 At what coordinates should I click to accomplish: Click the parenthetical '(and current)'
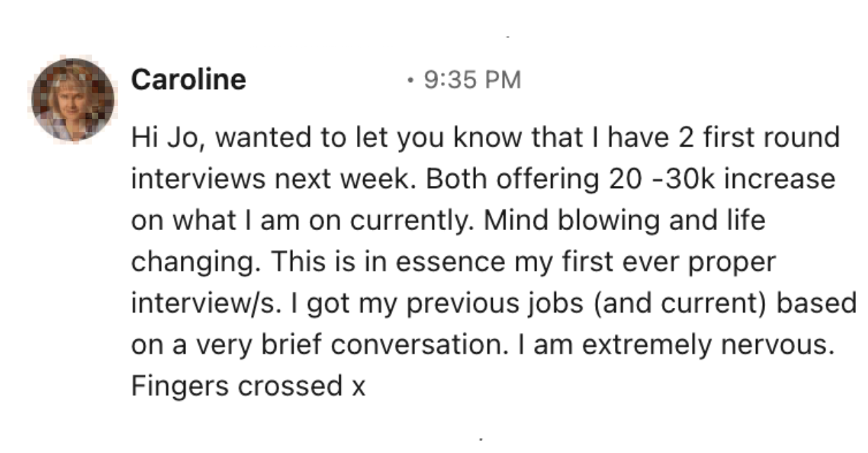tap(660, 304)
